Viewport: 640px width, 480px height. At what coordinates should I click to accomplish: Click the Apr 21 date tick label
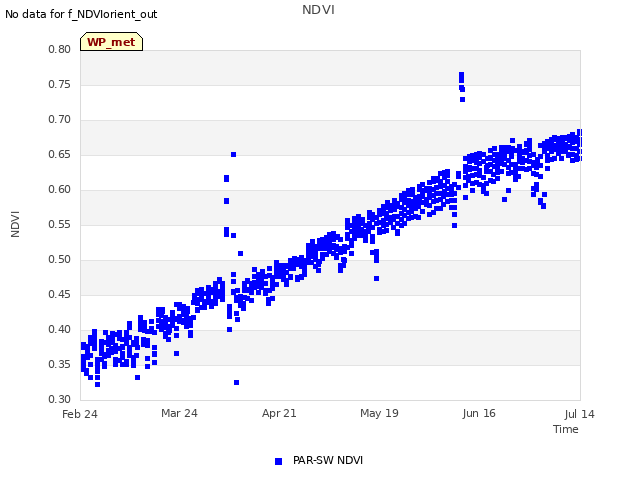point(279,413)
